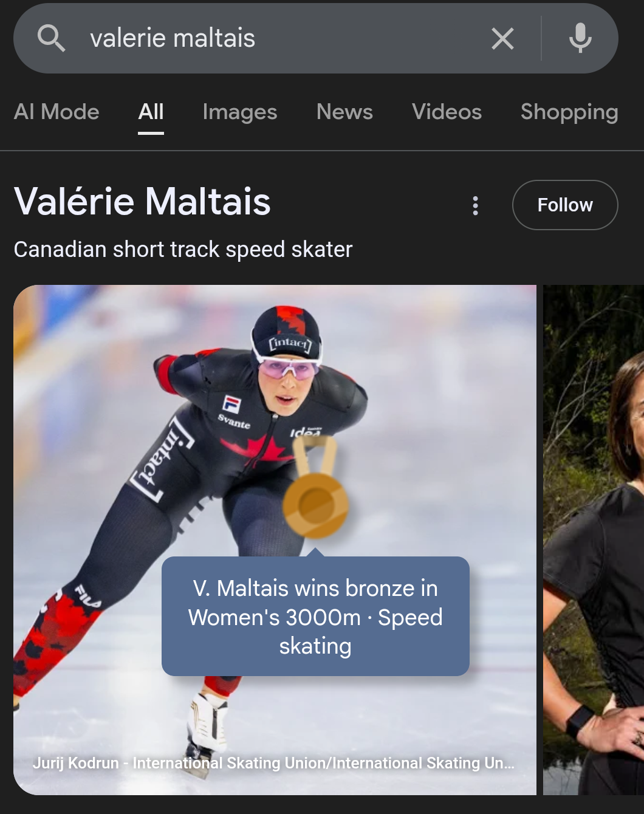
Task: Select the All results tab
Action: pyautogui.click(x=151, y=112)
